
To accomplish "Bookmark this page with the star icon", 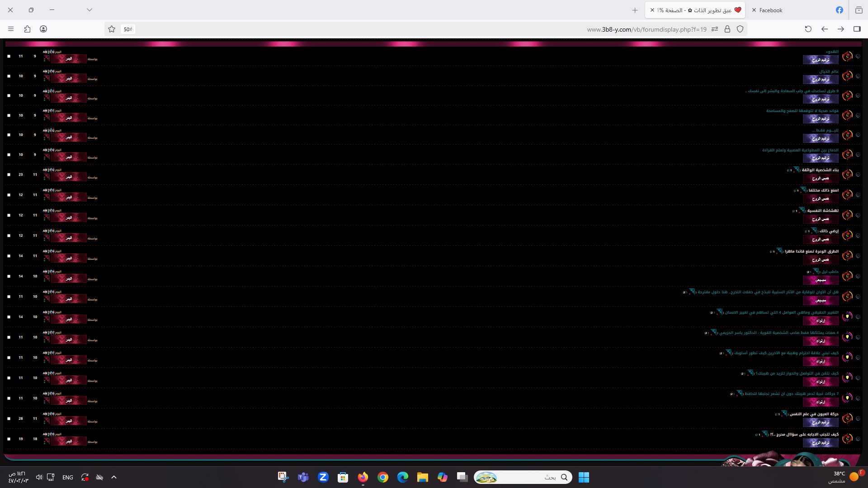I will [x=112, y=29].
